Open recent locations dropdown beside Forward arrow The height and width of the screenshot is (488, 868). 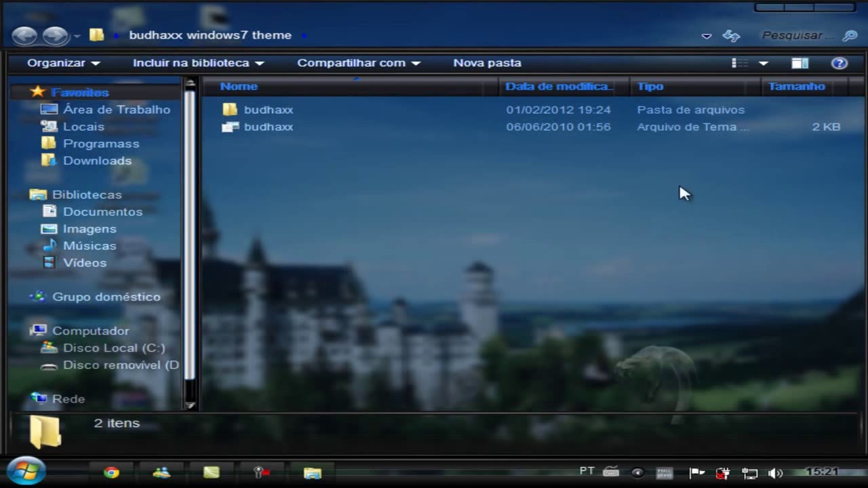77,36
